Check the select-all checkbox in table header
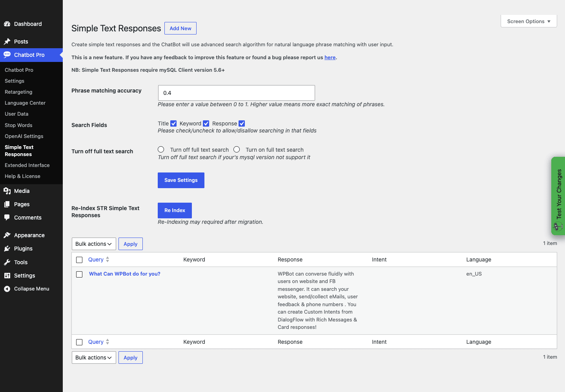 79,260
